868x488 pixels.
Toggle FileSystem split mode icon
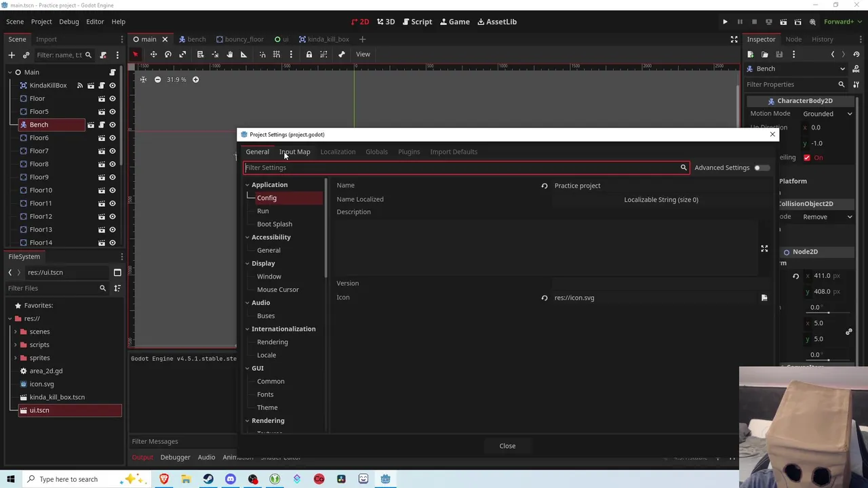[117, 272]
